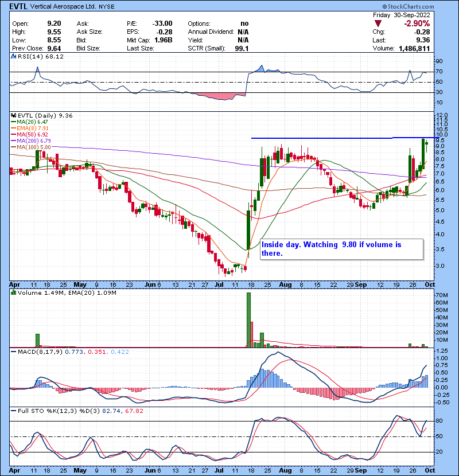
Task: Click the 70M volume axis label
Action: [442, 295]
